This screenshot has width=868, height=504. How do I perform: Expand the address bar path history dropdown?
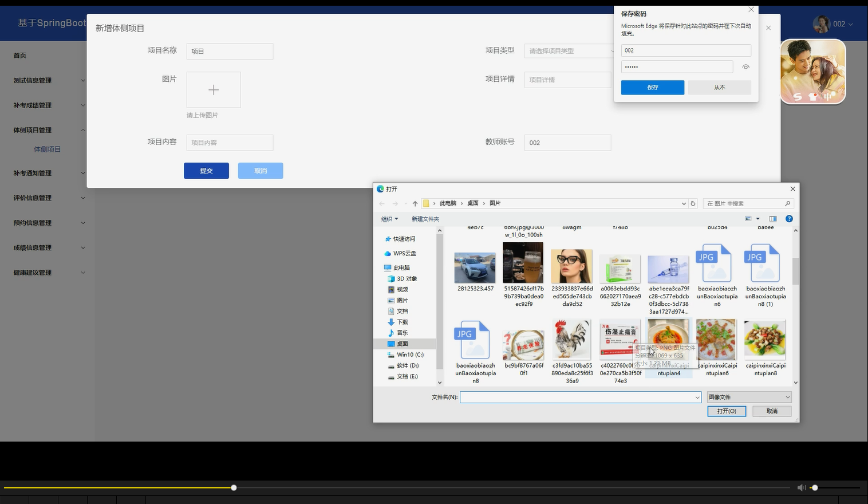point(684,204)
